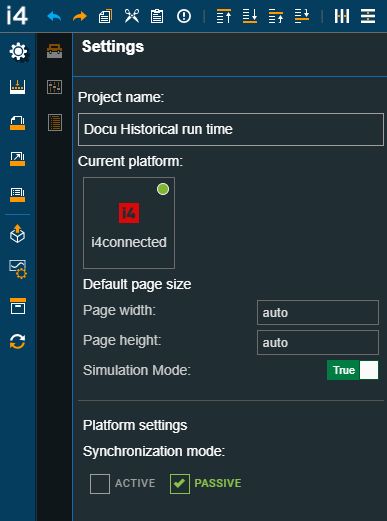
Task: Click Bring to front icon
Action: coord(224,16)
